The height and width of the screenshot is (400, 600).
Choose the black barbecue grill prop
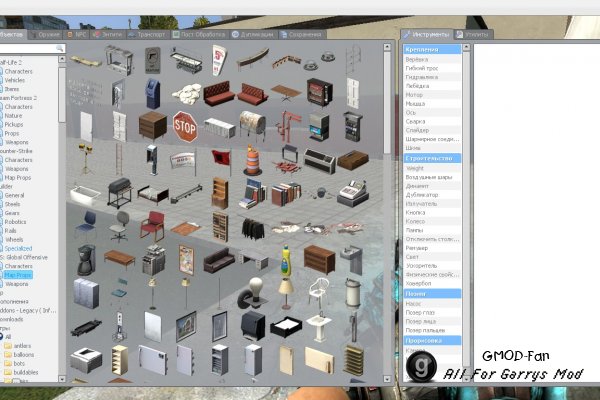[x=120, y=193]
